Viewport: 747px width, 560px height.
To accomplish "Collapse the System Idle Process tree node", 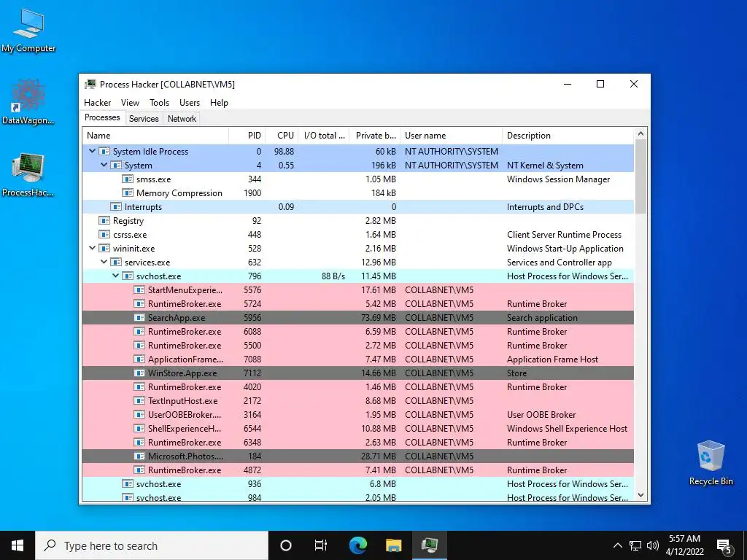I will point(93,151).
